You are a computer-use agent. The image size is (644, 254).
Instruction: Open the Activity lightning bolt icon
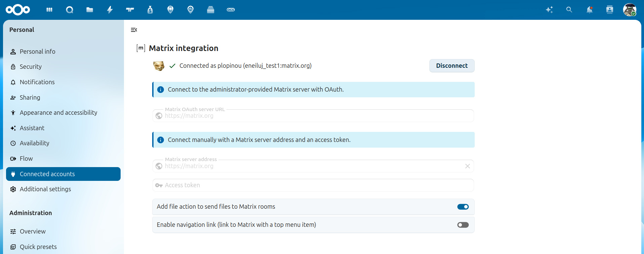click(110, 10)
